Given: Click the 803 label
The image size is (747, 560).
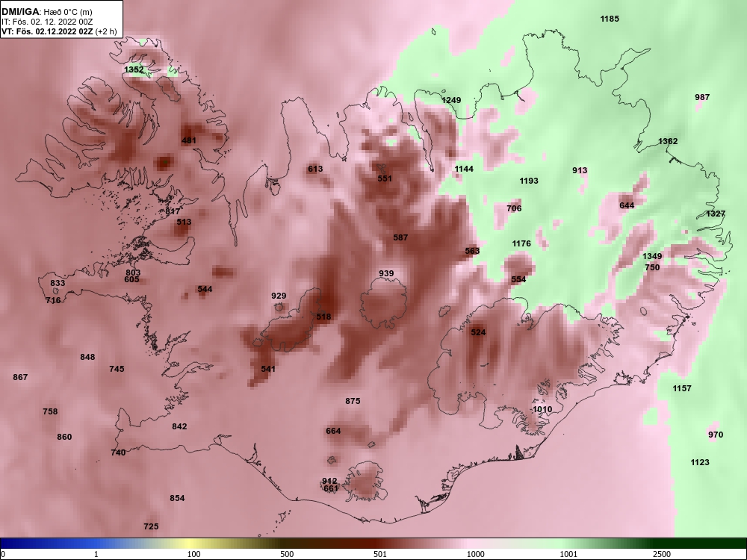Looking at the screenshot, I should pos(133,273).
